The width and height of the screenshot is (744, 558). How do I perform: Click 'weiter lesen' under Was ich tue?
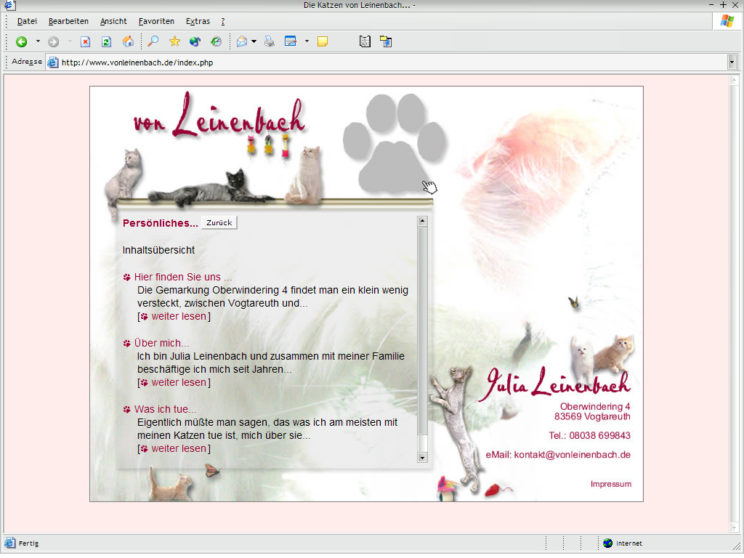click(x=179, y=448)
